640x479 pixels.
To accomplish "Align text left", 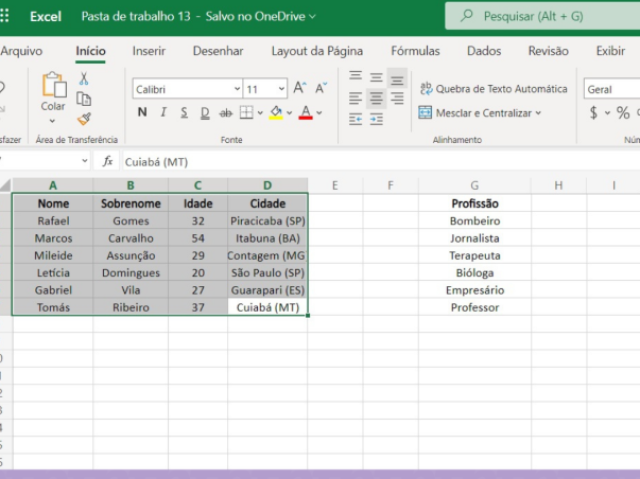I will 356,98.
